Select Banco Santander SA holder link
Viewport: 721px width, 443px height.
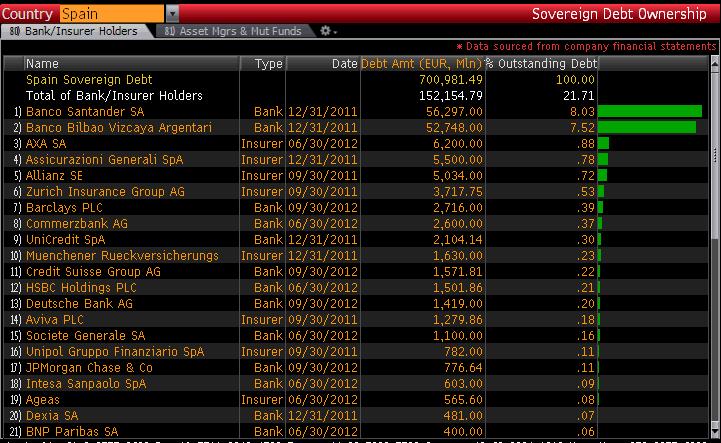(85, 111)
